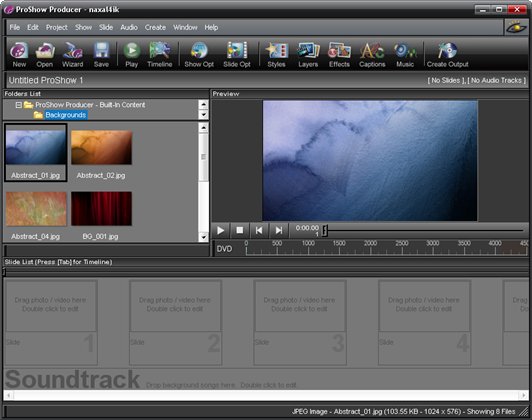Select the BG_001.jpg red curtain thumbnail
Image resolution: width=532 pixels, height=420 pixels.
tap(101, 215)
